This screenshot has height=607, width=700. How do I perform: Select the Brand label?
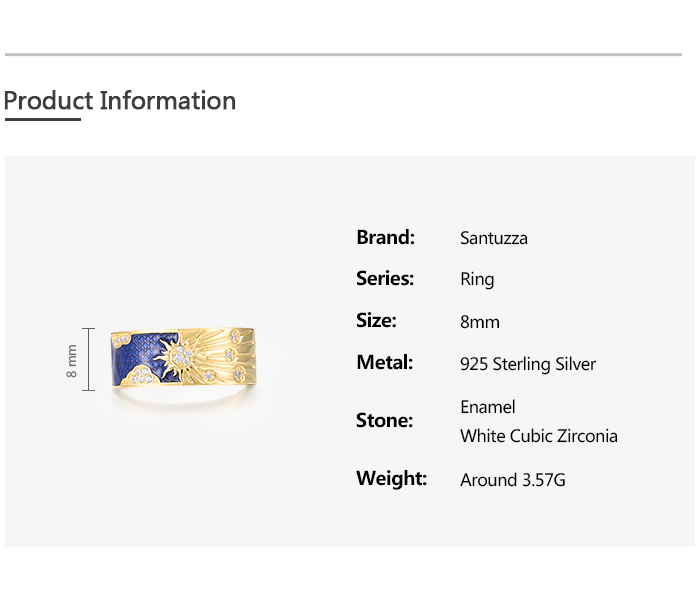pyautogui.click(x=385, y=237)
